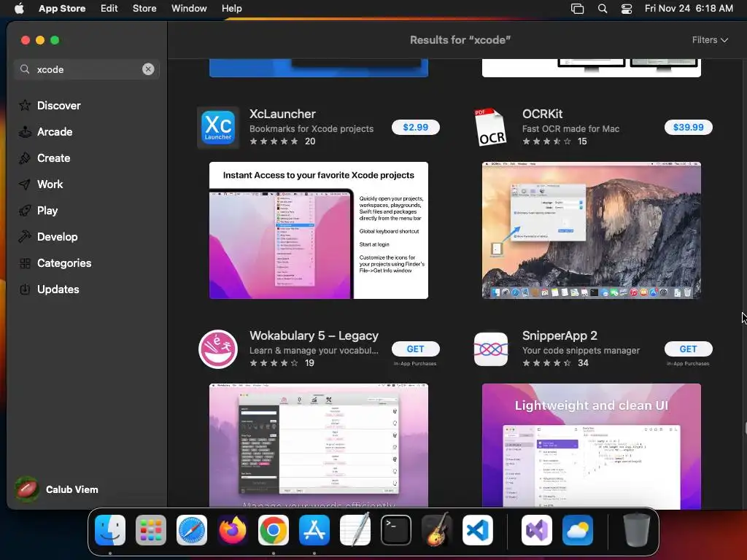
Task: Launch Safari from the Dock
Action: tap(192, 530)
